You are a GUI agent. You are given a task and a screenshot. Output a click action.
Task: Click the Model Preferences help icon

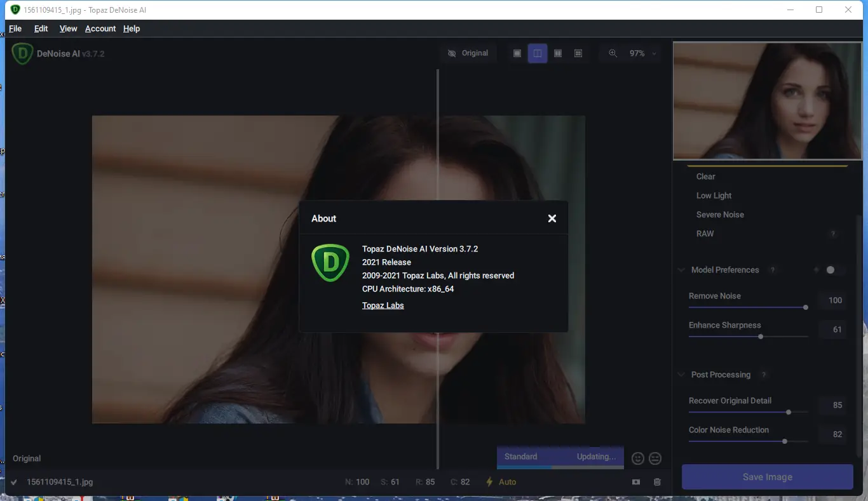pyautogui.click(x=773, y=270)
